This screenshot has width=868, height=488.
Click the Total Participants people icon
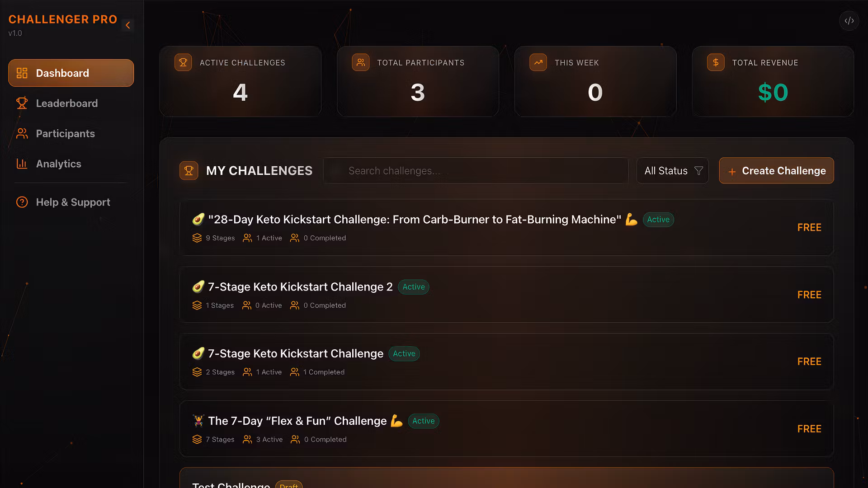click(361, 62)
